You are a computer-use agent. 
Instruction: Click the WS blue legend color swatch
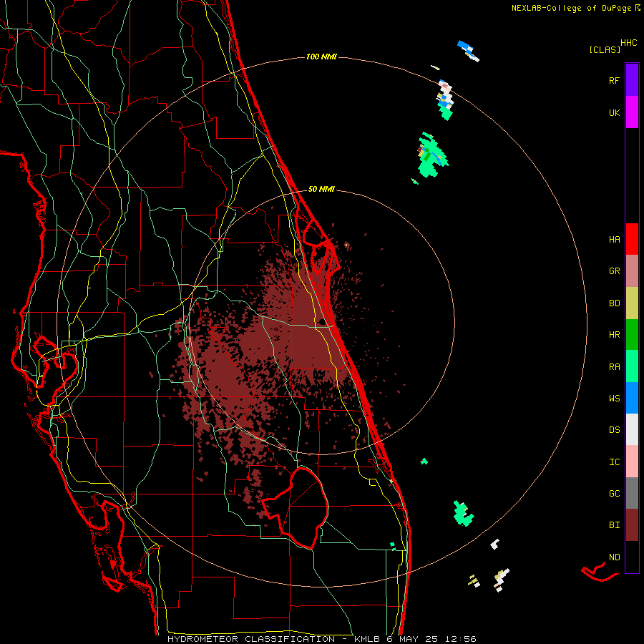click(632, 398)
